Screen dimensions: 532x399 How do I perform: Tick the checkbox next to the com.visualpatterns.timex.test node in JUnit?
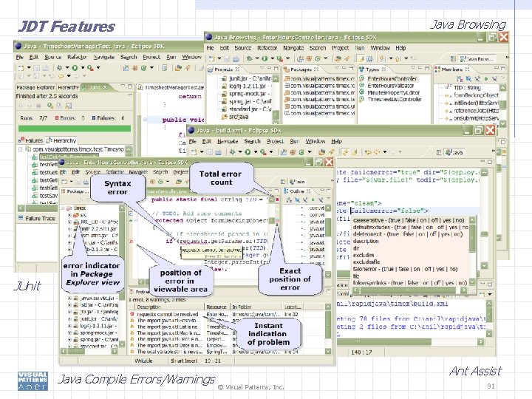pos(21,149)
